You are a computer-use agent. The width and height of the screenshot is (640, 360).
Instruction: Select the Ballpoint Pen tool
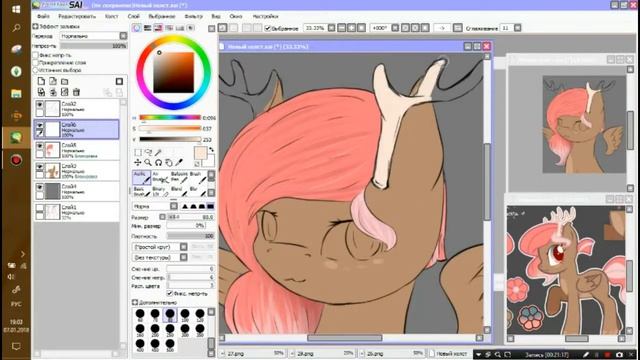click(179, 177)
